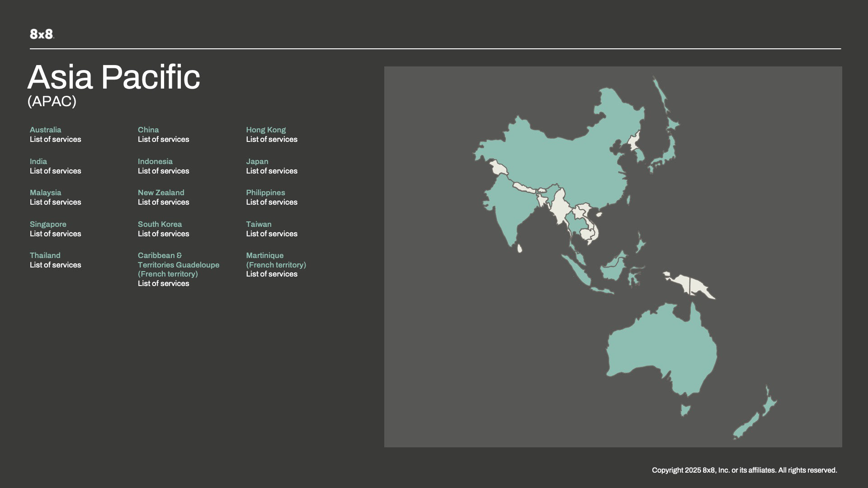Click the Philippines country heading
The width and height of the screenshot is (868, 488).
coord(265,192)
